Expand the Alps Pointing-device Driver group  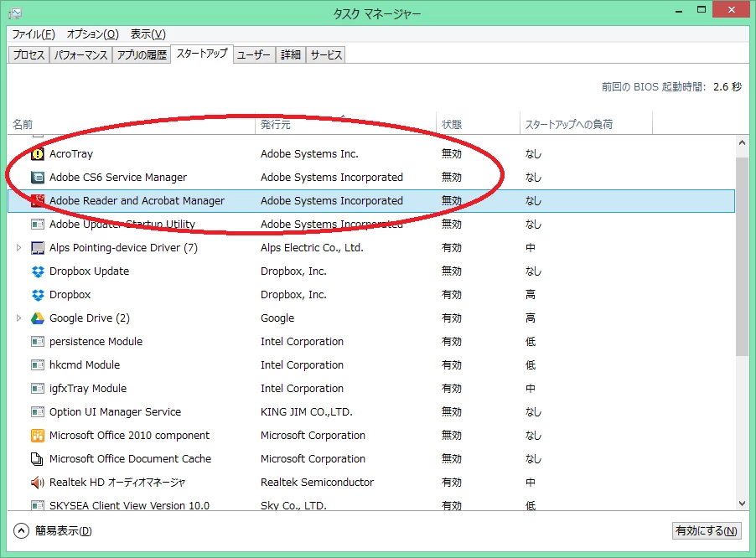[x=18, y=248]
